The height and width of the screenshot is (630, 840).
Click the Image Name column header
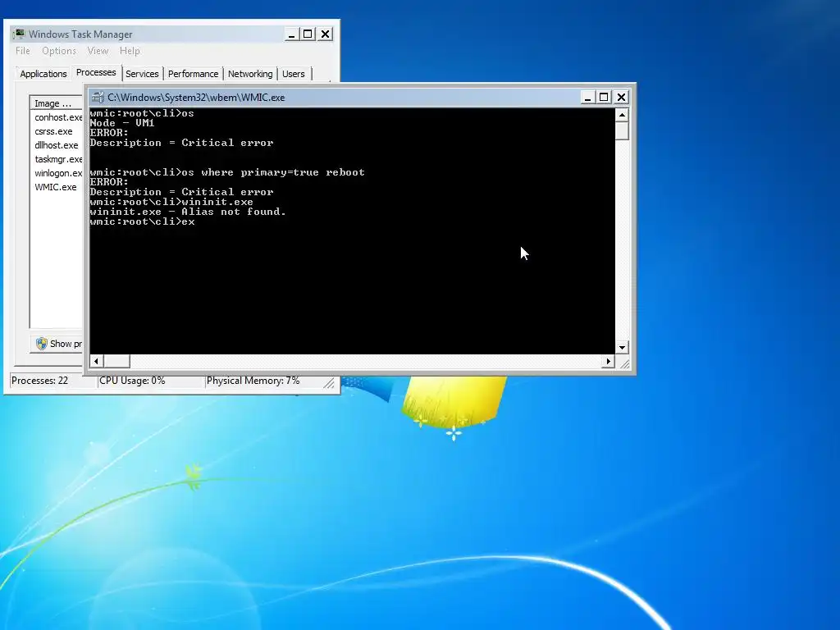coord(57,103)
